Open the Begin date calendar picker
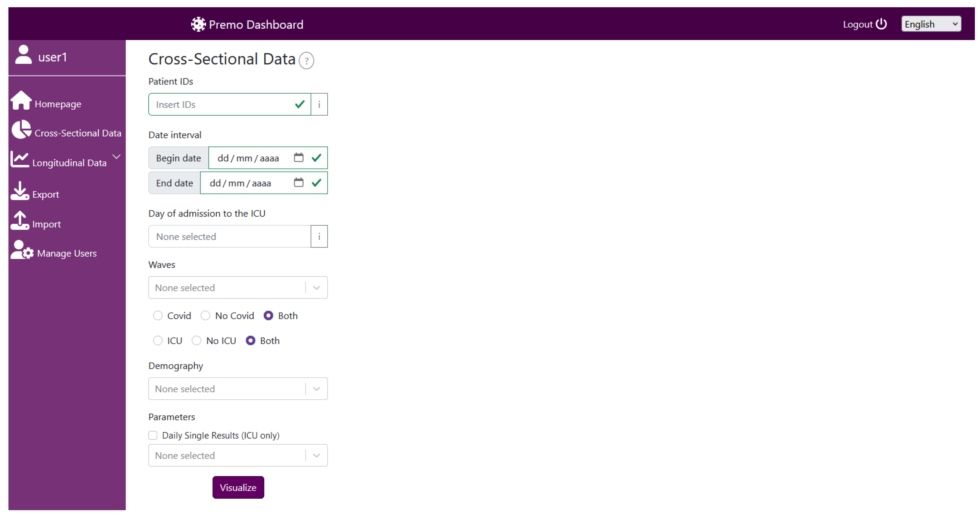This screenshot has height=518, width=980. tap(298, 158)
